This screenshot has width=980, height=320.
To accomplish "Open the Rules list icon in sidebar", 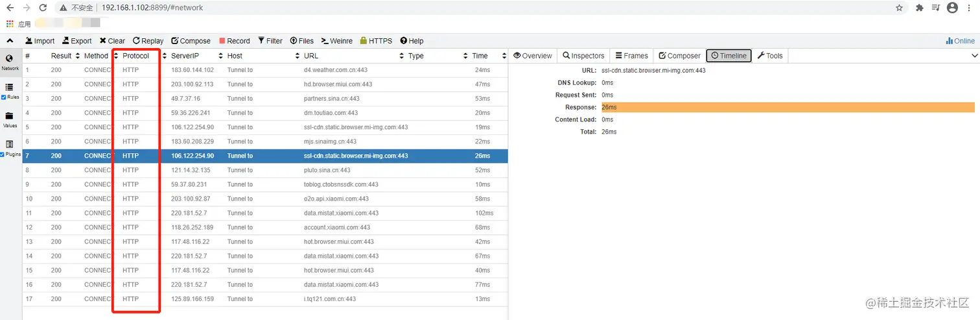I will [x=10, y=87].
